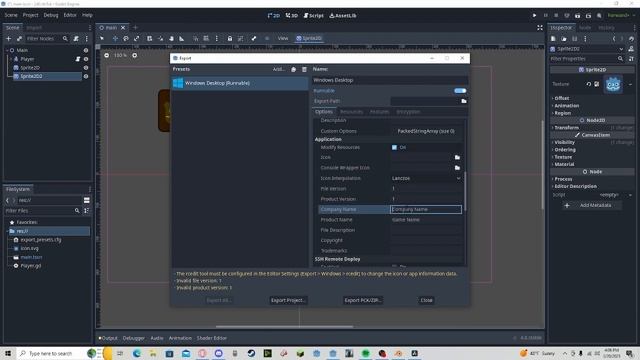Toggle visibility of Player node

coord(86,59)
